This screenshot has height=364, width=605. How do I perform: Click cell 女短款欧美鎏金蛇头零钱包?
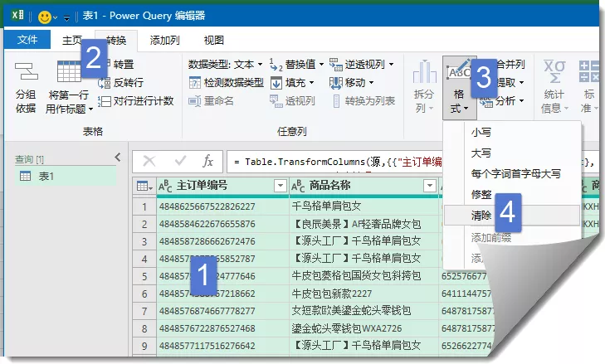(x=363, y=311)
